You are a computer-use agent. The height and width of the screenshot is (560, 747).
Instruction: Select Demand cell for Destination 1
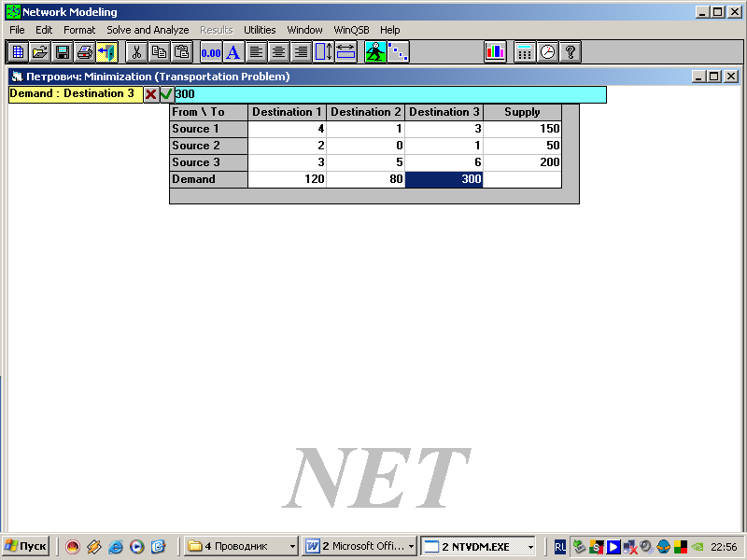288,179
